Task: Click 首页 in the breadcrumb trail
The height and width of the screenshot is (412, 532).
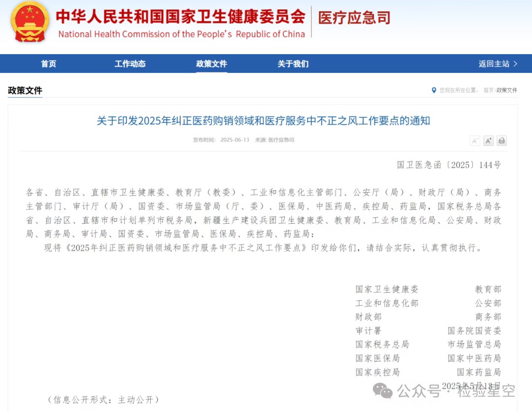Action: coord(488,91)
